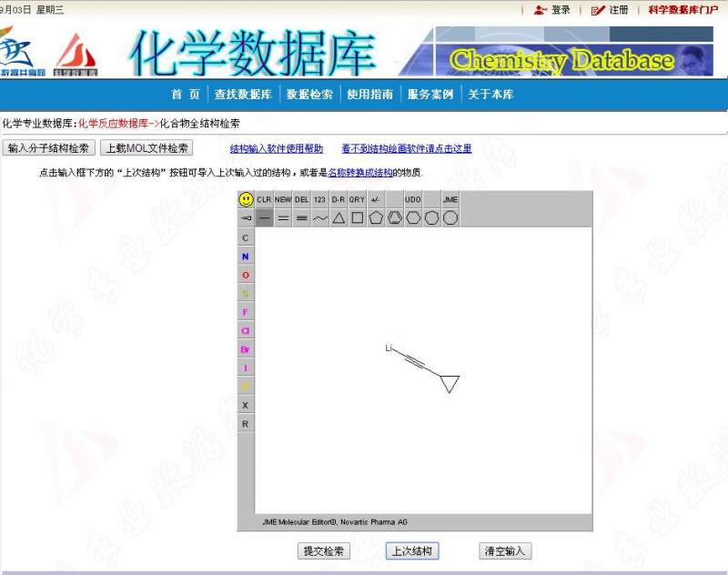Open 服务案例 navigation item
The height and width of the screenshot is (575, 728).
click(430, 95)
